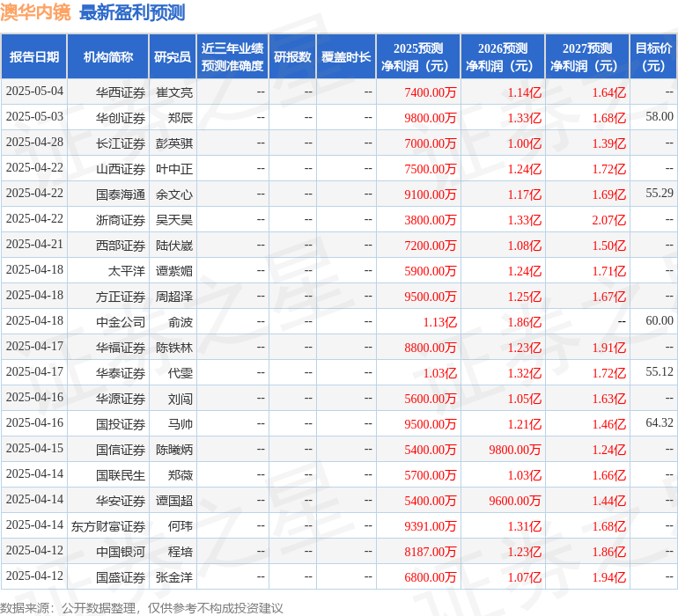Click 5600.00万 profit forecast value
The image size is (678, 616).
click(x=431, y=398)
